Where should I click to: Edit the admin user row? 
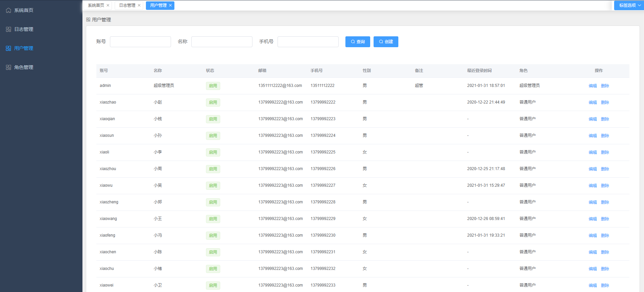click(593, 86)
